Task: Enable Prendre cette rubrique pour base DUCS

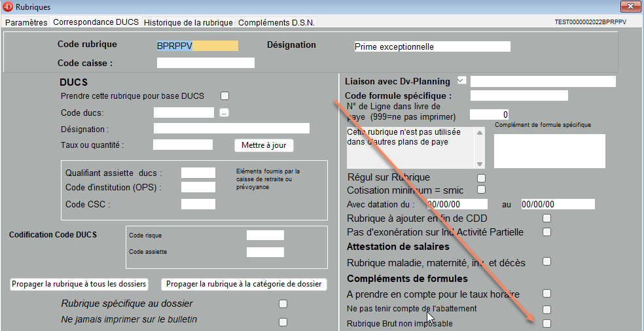Action: coord(224,96)
